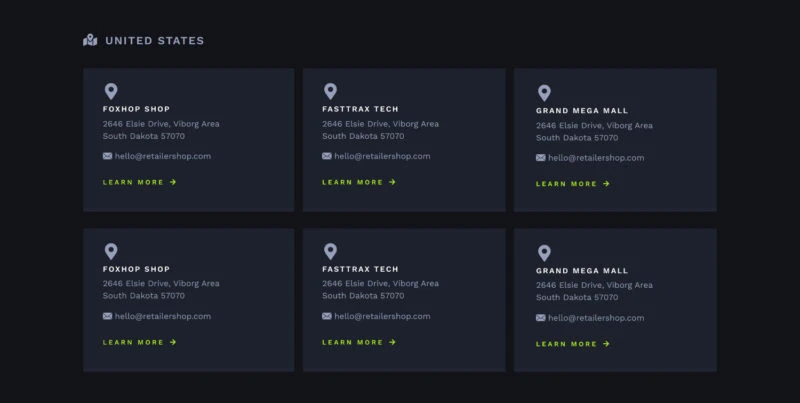Click the envelope icon in upper-row Foxhop Shop card

point(107,156)
